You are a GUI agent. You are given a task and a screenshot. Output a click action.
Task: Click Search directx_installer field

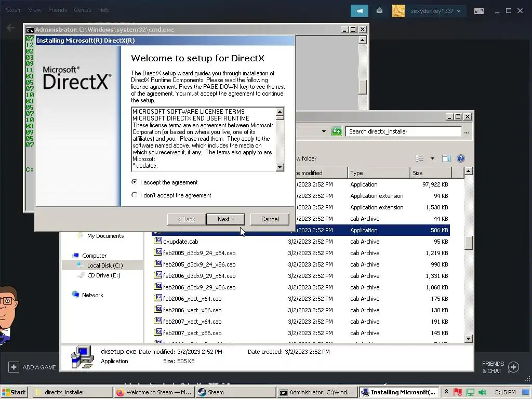point(403,131)
